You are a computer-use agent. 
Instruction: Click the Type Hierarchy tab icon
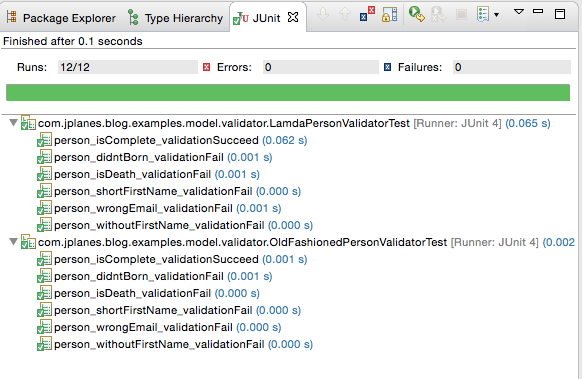pos(133,17)
